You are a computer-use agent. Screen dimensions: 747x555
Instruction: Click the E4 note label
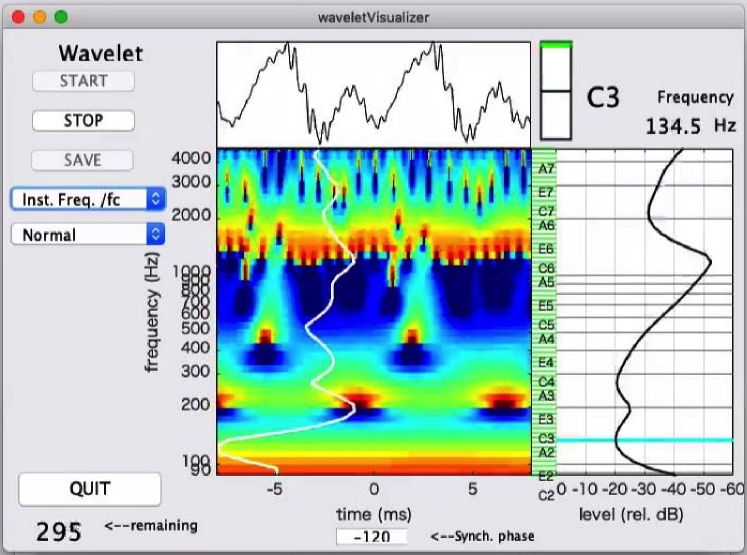[546, 363]
